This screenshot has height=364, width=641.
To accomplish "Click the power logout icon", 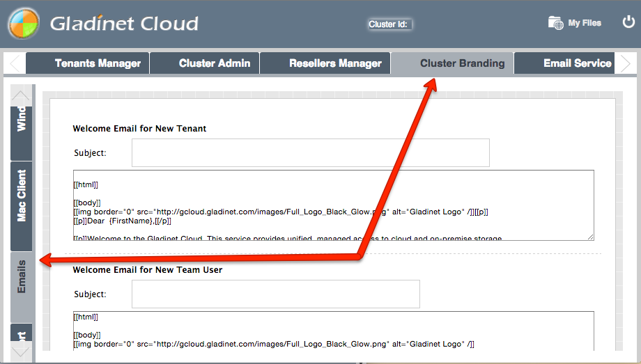I will (x=628, y=22).
